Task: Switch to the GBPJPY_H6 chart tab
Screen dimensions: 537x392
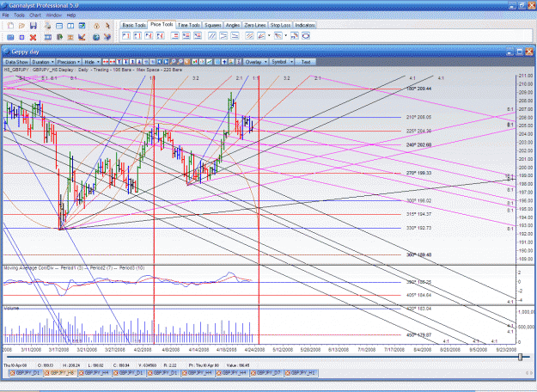Action: tap(61, 373)
